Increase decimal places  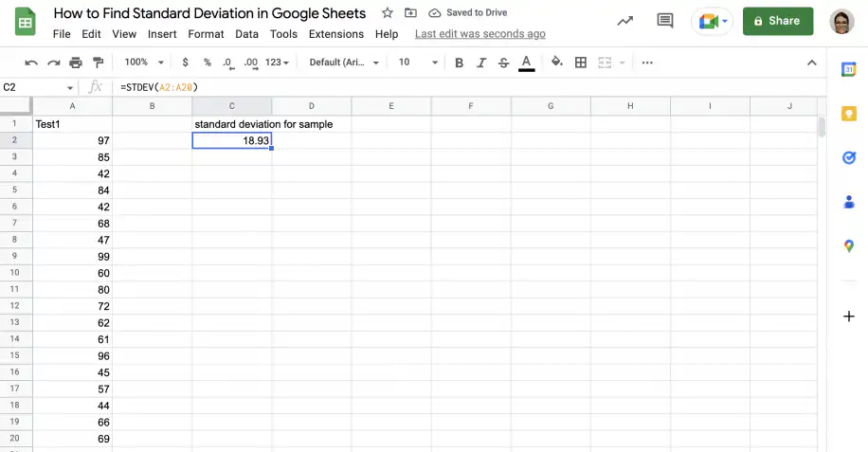251,63
